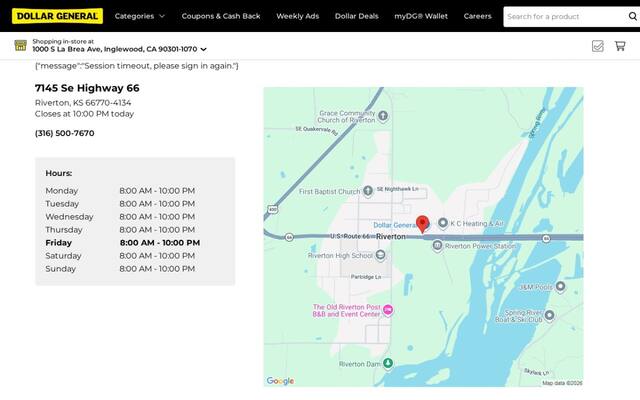Select the Thursday hours row
The image size is (640, 400).
[120, 230]
